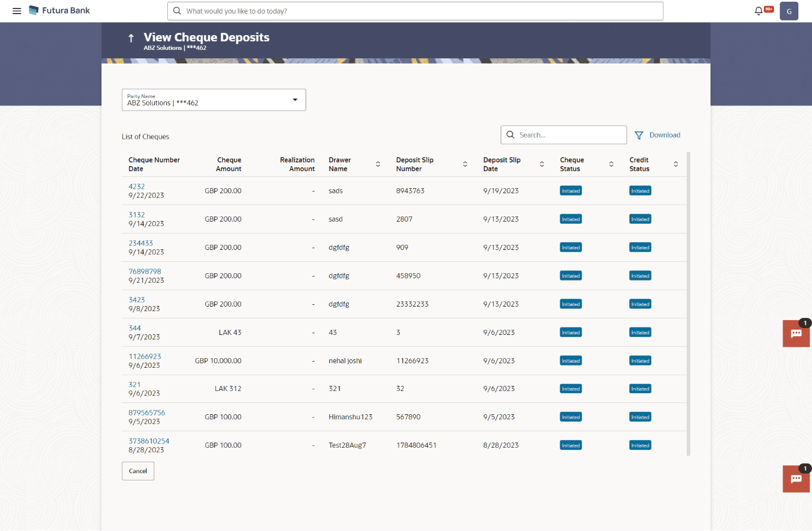
Task: Sort by Deposit Slip Date column
Action: click(x=542, y=164)
